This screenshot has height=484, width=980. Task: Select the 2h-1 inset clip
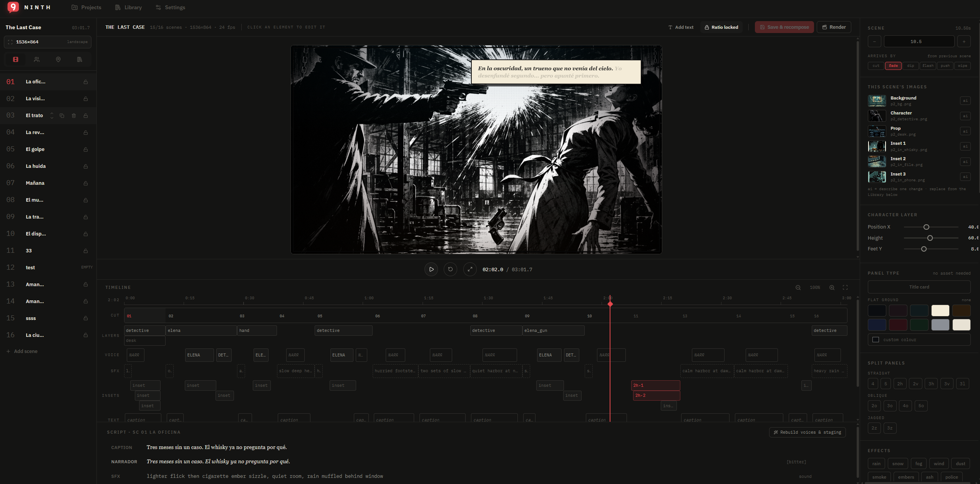pyautogui.click(x=655, y=385)
